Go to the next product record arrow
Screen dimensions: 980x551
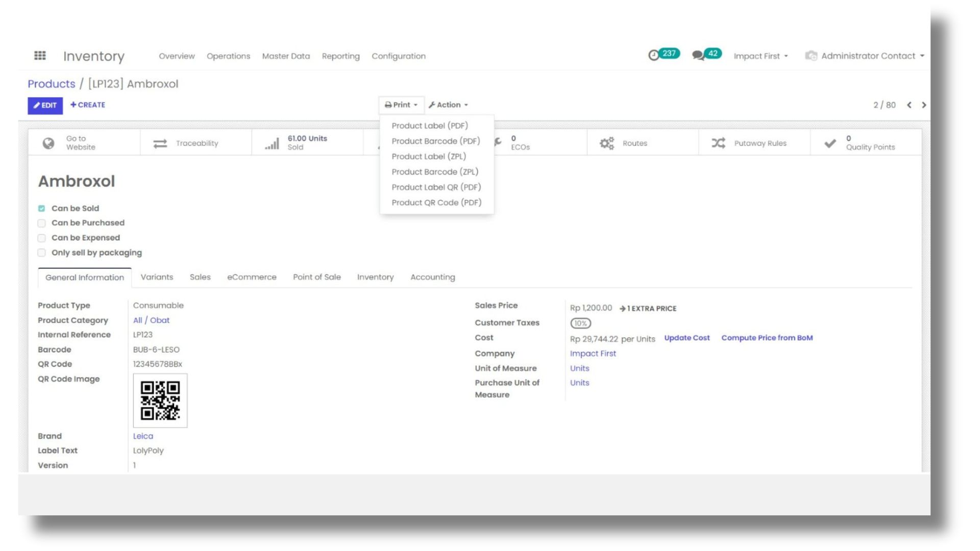(924, 105)
